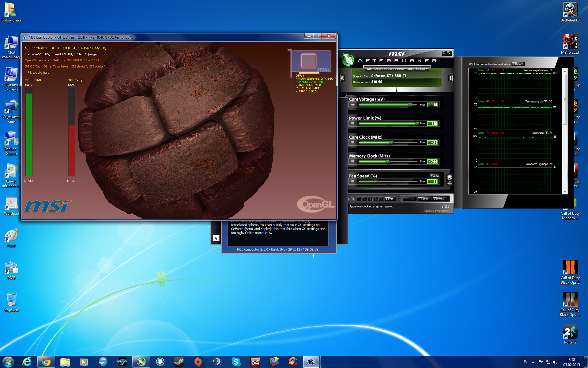Click the Reset button

tap(424, 199)
